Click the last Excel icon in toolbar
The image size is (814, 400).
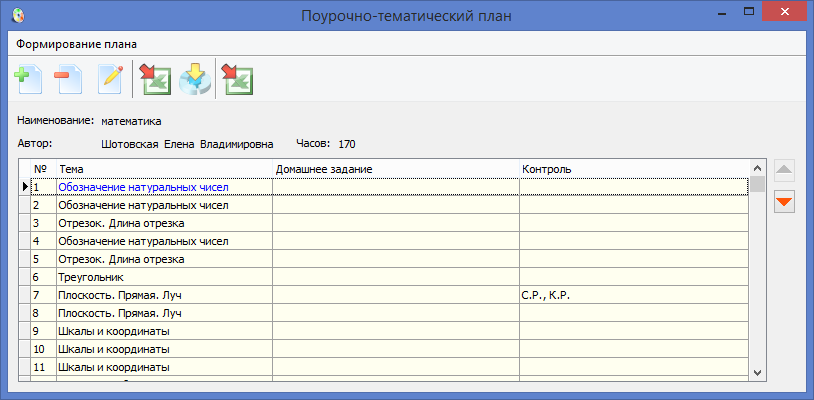point(237,79)
